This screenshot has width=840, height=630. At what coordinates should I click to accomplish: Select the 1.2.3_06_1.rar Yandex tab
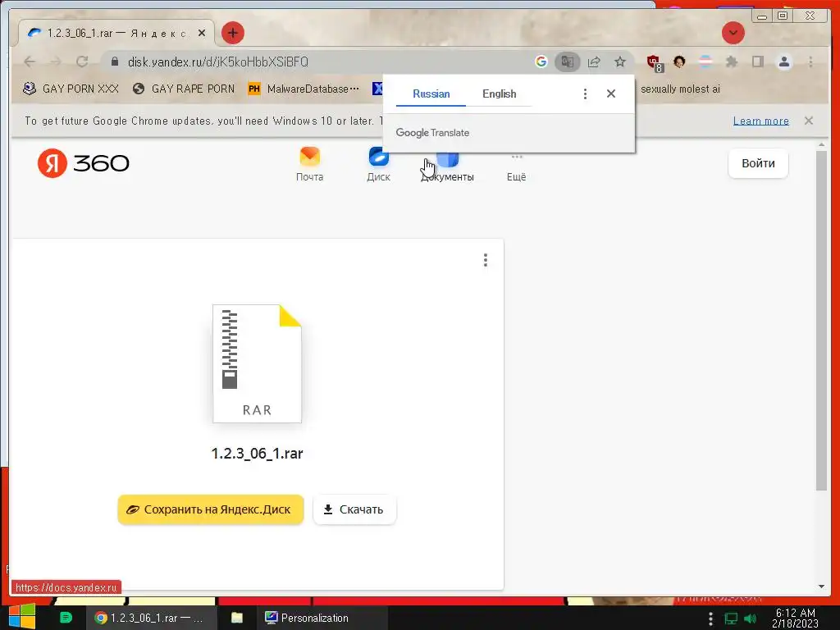[x=116, y=33]
